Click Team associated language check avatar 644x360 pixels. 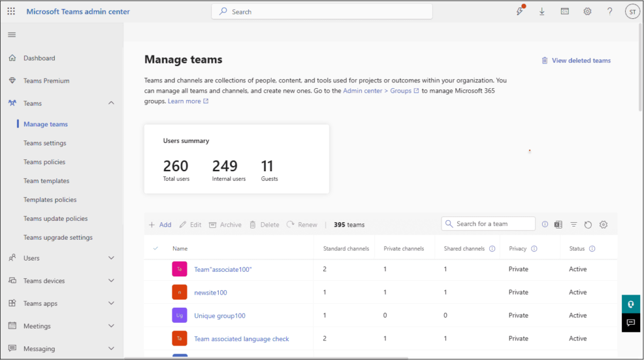point(179,338)
